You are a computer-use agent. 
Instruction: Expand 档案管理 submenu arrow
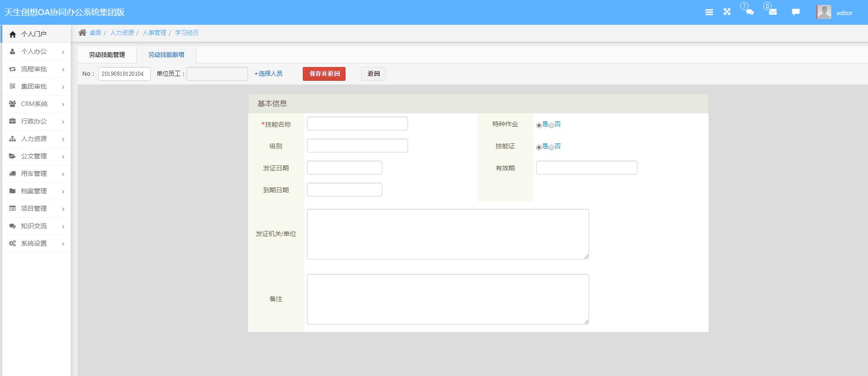[63, 191]
